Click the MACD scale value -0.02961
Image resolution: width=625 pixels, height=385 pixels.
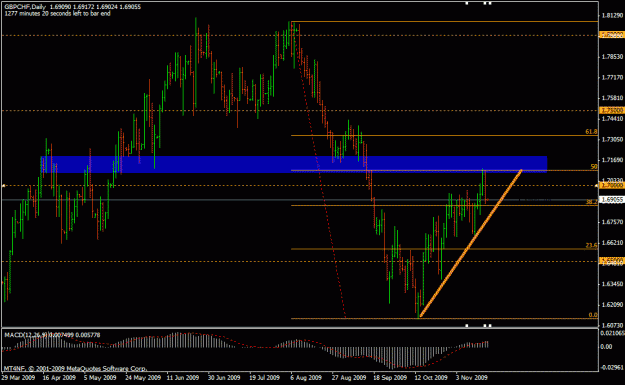coord(612,367)
